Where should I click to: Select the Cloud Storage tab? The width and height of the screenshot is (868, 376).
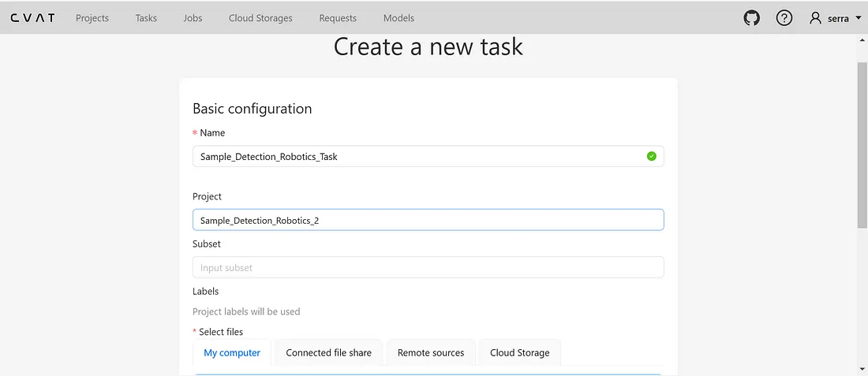click(519, 352)
